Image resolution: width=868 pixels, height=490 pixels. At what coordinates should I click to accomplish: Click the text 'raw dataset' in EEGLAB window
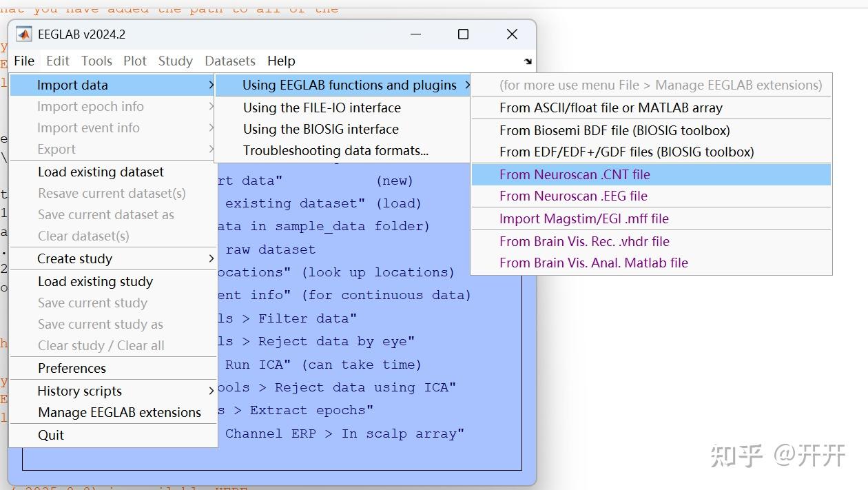click(271, 249)
